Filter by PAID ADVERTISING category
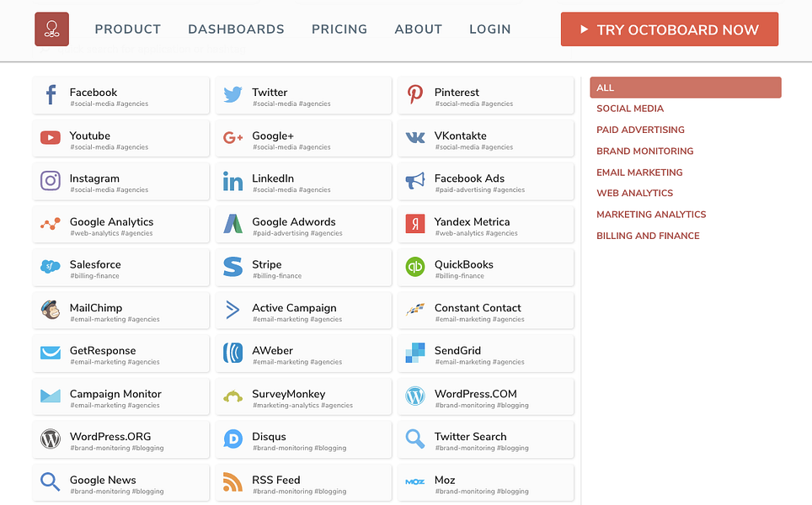 641,130
